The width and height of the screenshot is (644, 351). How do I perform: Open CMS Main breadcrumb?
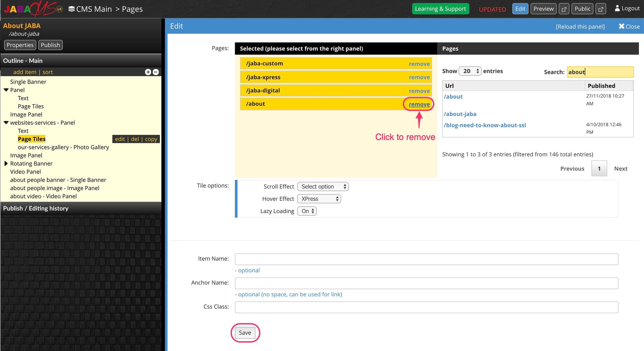pos(94,9)
